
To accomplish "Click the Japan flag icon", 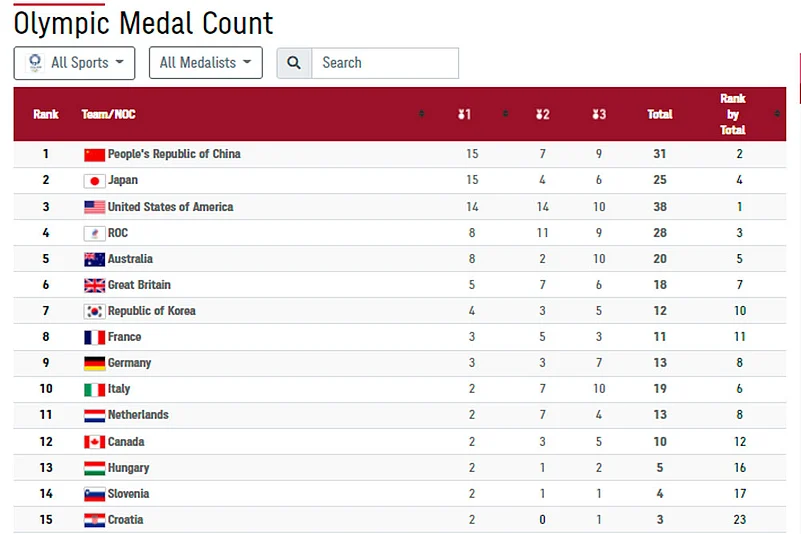I will coord(94,181).
